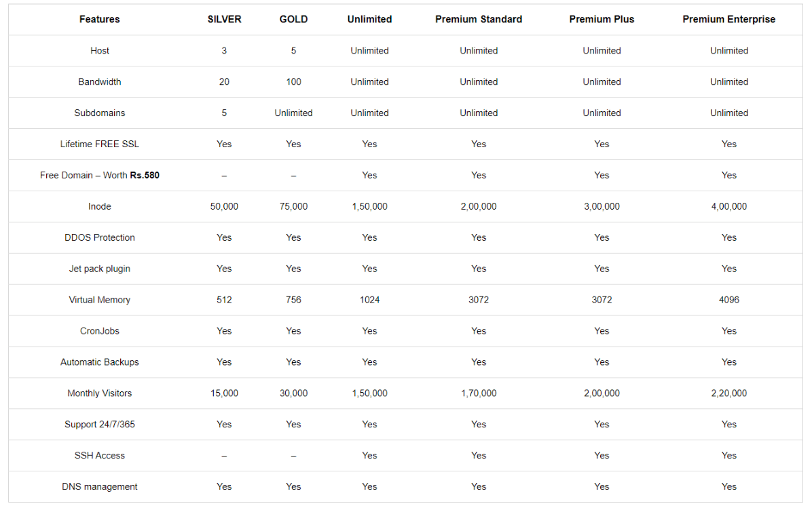This screenshot has height=506, width=812.
Task: Click the Features header cell
Action: [99, 19]
